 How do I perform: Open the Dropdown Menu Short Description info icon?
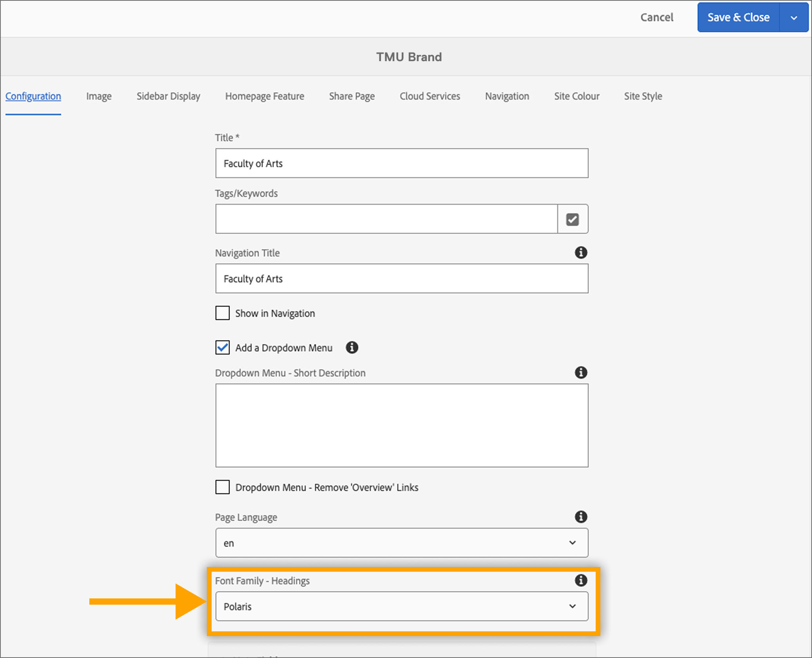pyautogui.click(x=581, y=373)
